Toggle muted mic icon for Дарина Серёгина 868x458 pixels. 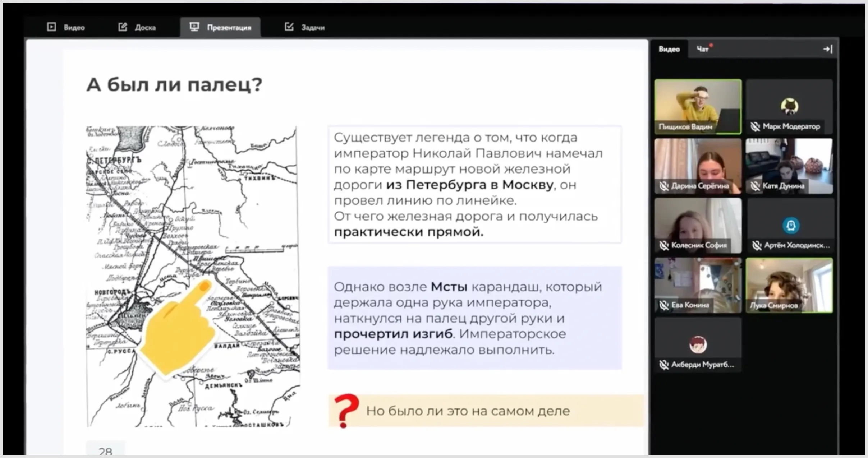click(x=664, y=186)
